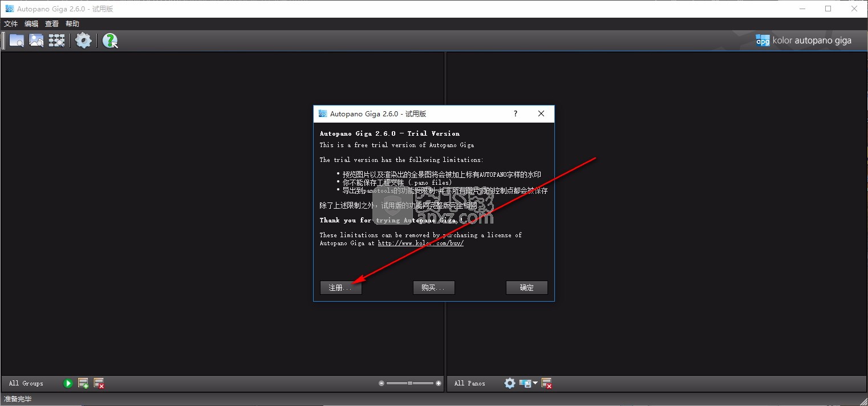The width and height of the screenshot is (868, 406).
Task: Open the browse folder toolbar icon
Action: (17, 40)
